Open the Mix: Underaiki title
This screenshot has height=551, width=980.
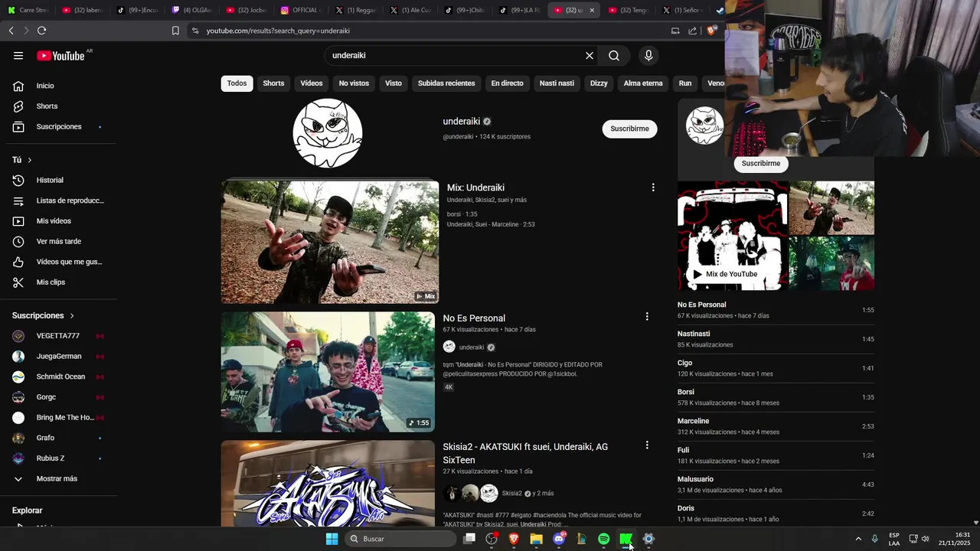coord(475,187)
